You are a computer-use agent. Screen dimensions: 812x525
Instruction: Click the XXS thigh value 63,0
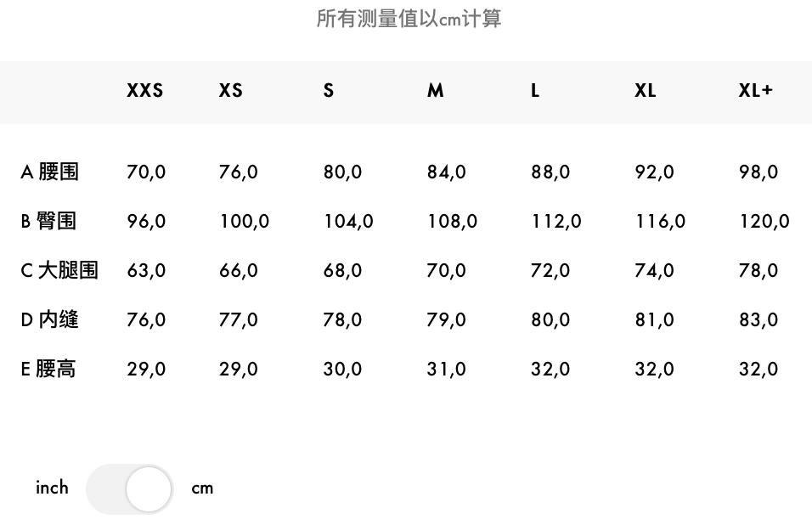146,271
